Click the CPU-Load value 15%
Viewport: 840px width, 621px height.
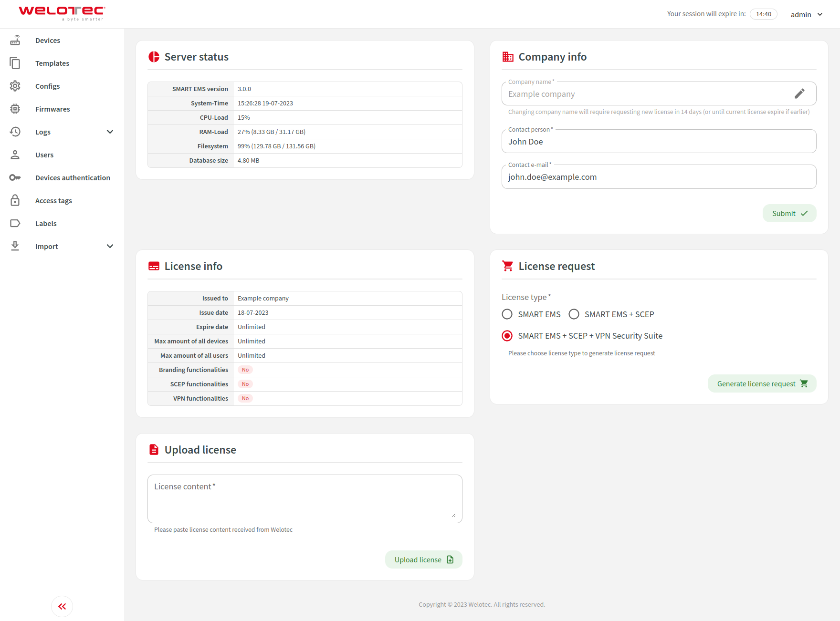tap(244, 118)
